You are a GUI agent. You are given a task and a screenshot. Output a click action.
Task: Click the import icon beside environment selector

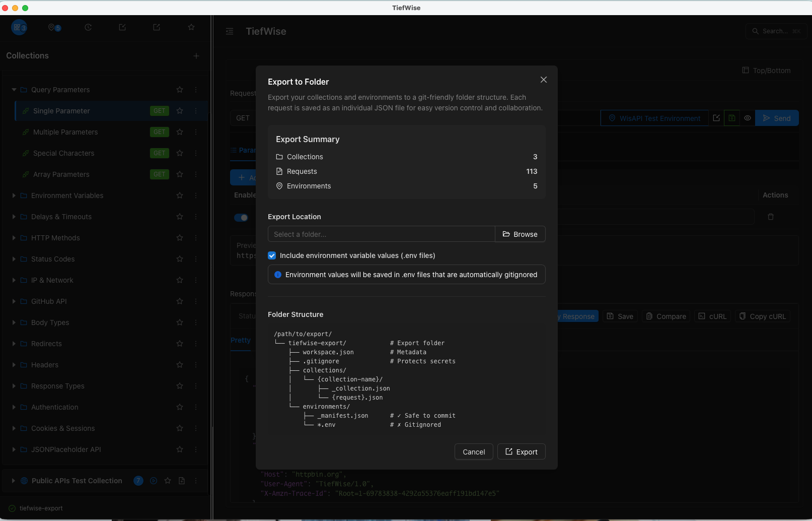pos(716,118)
